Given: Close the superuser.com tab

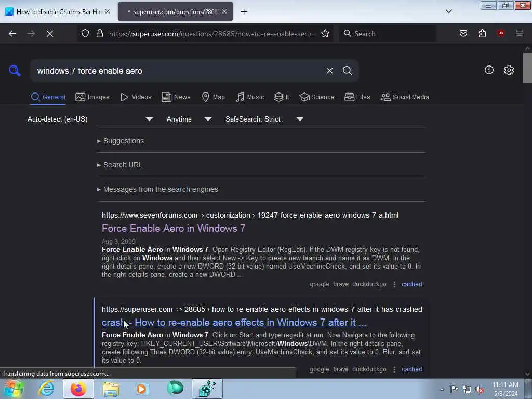Looking at the screenshot, I should 224,11.
